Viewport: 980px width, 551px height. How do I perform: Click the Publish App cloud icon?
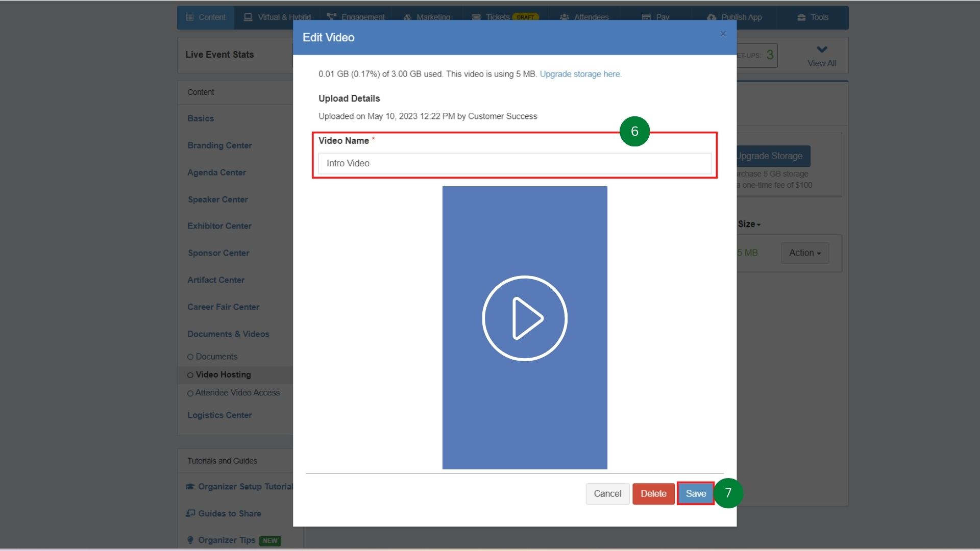711,17
